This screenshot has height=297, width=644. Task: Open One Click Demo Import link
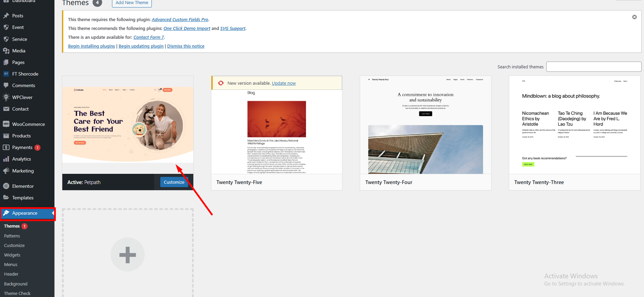click(187, 28)
